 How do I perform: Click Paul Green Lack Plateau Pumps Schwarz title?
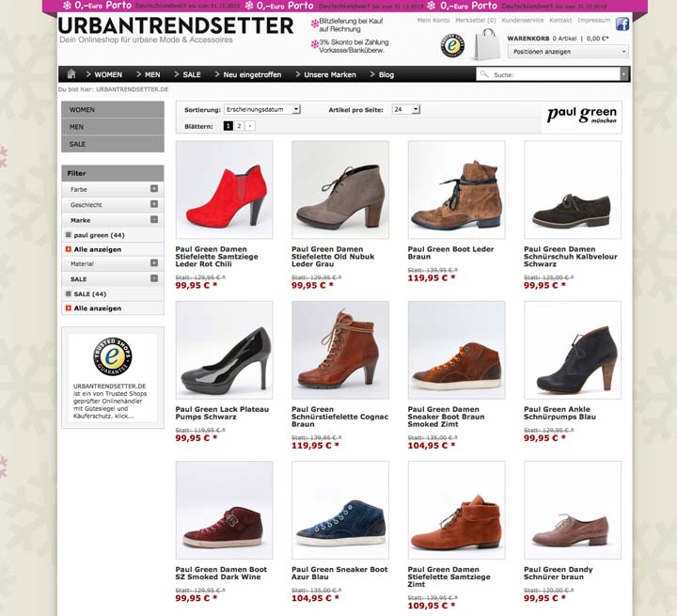tap(222, 413)
